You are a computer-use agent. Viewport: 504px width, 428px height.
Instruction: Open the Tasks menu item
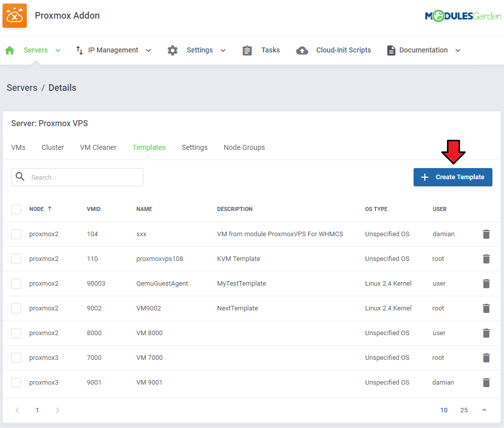coord(270,50)
